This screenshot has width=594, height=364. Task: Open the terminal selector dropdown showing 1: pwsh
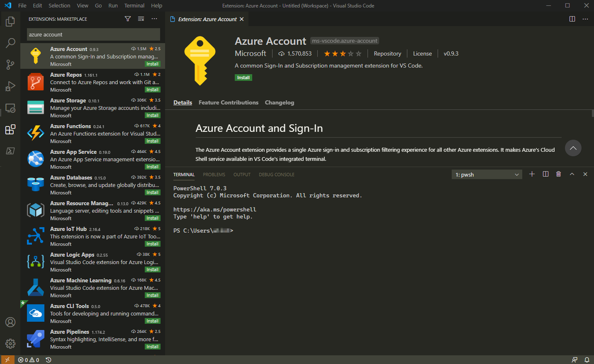[487, 175]
